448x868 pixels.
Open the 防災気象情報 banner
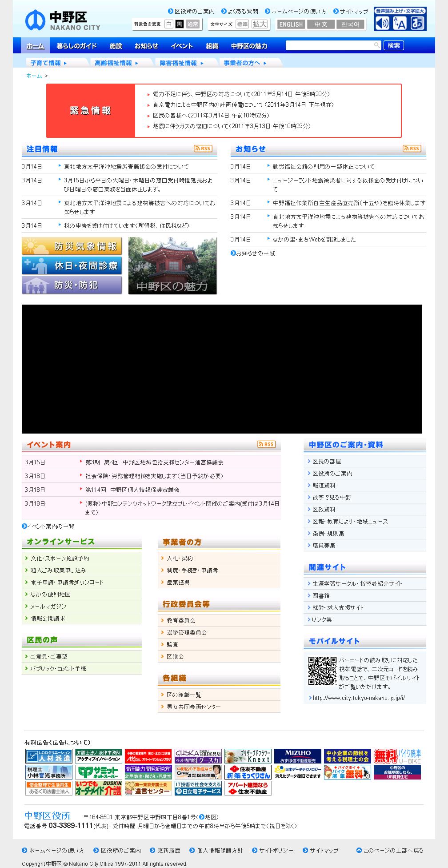[72, 246]
